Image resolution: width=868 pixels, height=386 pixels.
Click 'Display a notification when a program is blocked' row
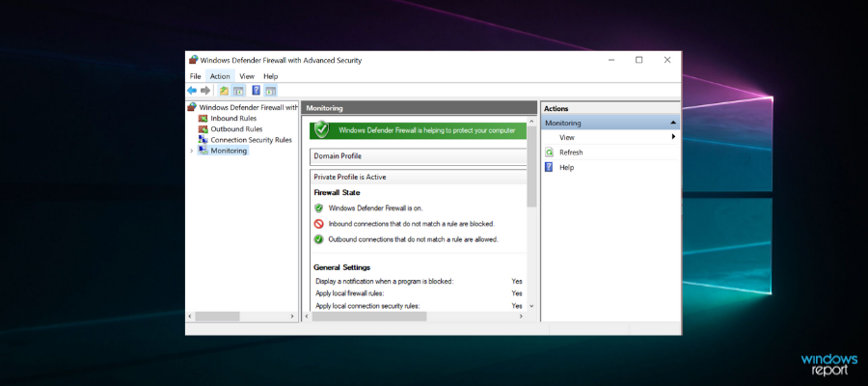pos(419,282)
